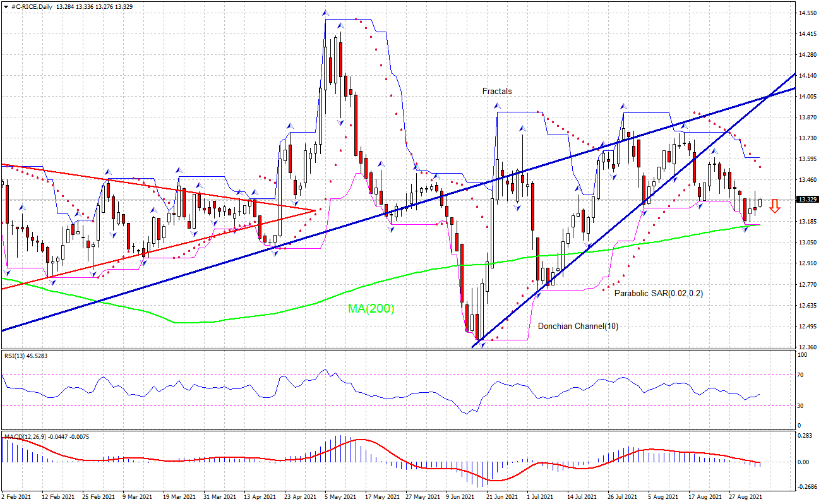This screenshot has width=821, height=504.
Task: Click the MACD 0.00 level axis label
Action: click(805, 462)
